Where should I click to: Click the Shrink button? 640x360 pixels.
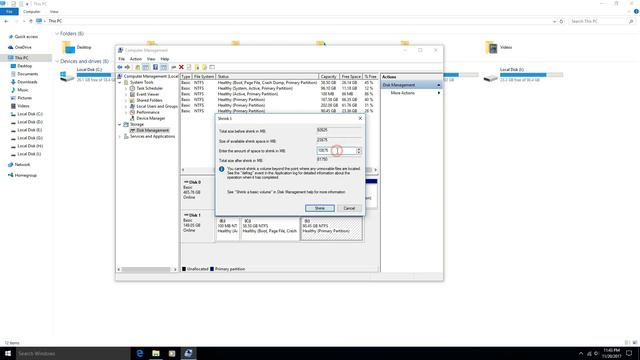pyautogui.click(x=320, y=209)
